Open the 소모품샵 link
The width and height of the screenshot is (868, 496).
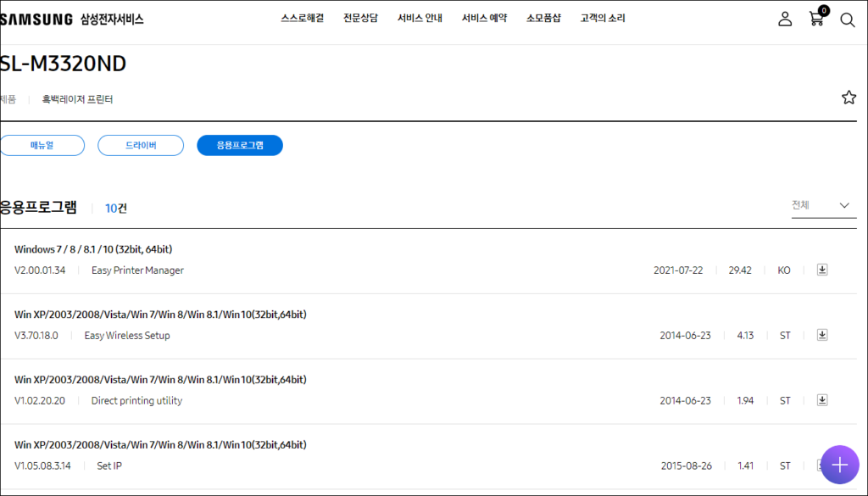(x=543, y=19)
